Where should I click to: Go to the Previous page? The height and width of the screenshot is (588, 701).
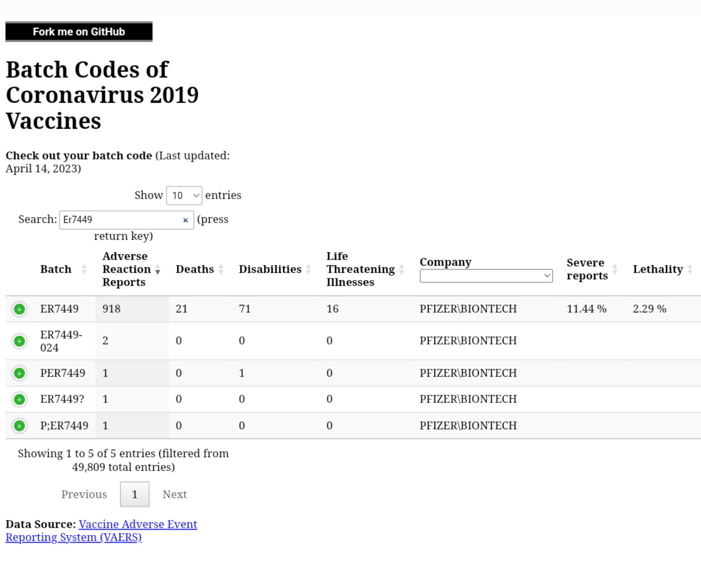tap(84, 494)
